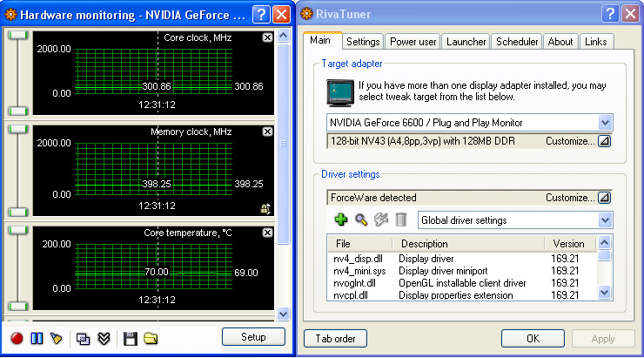Click the Apply button in RivaTuner
This screenshot has width=644, height=358.
[603, 339]
